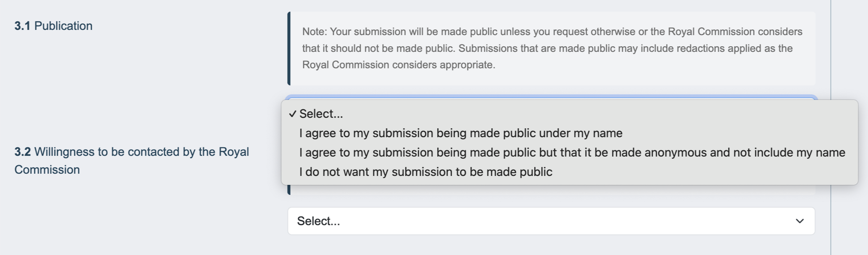Viewport: 868px width, 255px height.
Task: Click the section number '3.1'
Action: (22, 26)
